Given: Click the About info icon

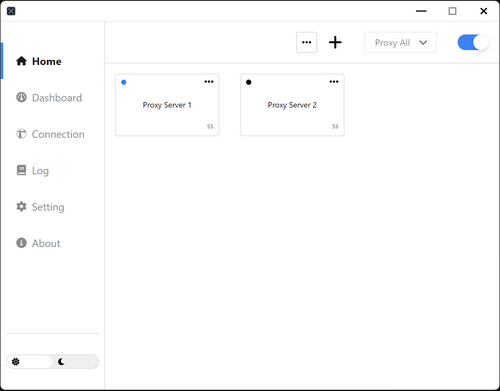Looking at the screenshot, I should 21,243.
